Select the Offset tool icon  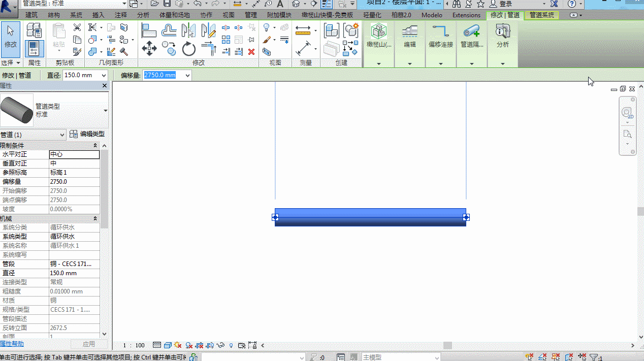[x=169, y=30]
